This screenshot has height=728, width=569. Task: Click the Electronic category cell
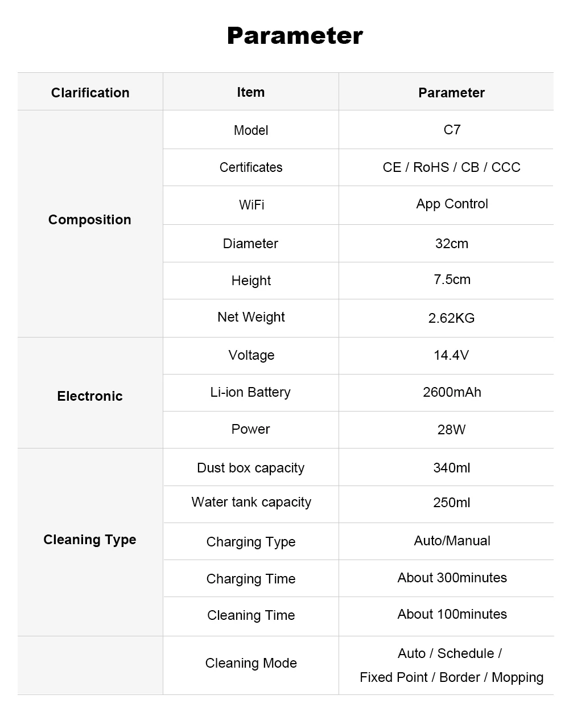[x=90, y=396]
